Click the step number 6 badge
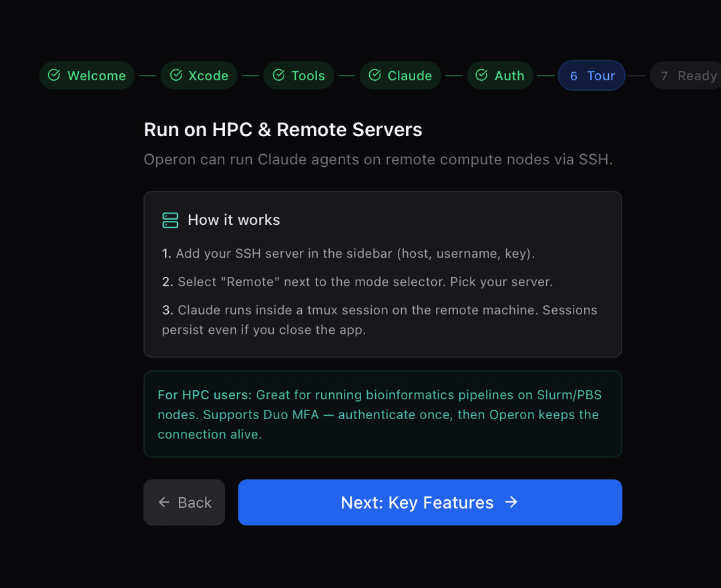Image resolution: width=721 pixels, height=588 pixels. coord(573,76)
